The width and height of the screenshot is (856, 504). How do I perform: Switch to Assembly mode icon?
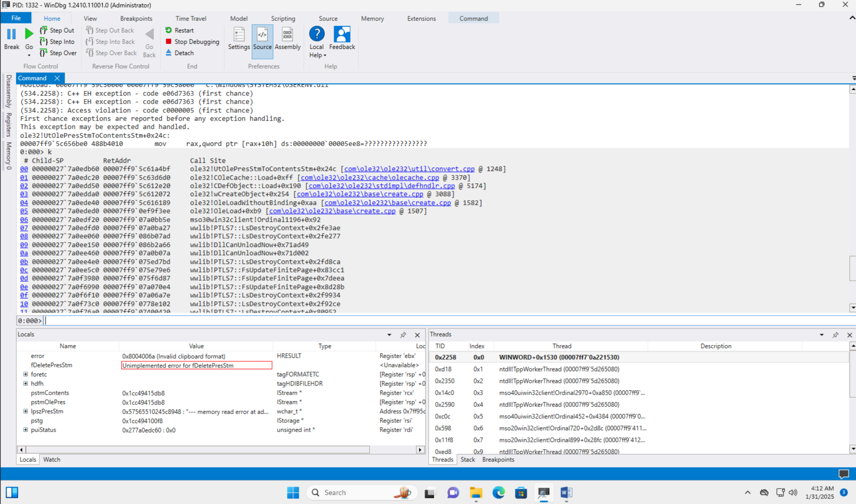(x=287, y=35)
